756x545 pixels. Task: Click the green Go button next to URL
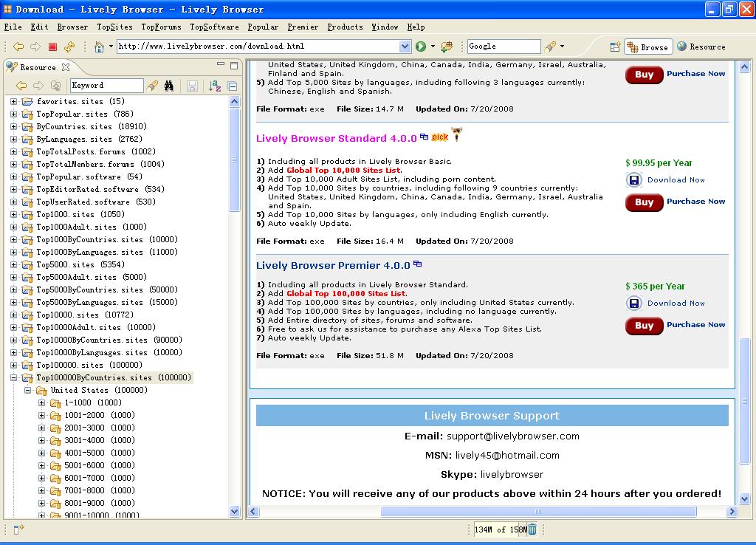(421, 47)
